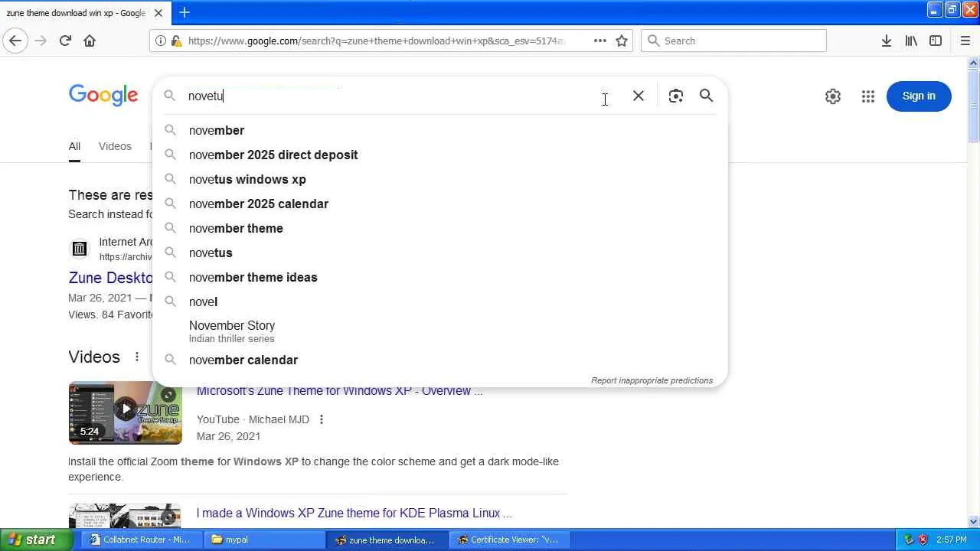Click the browser address bar URL

point(377,41)
